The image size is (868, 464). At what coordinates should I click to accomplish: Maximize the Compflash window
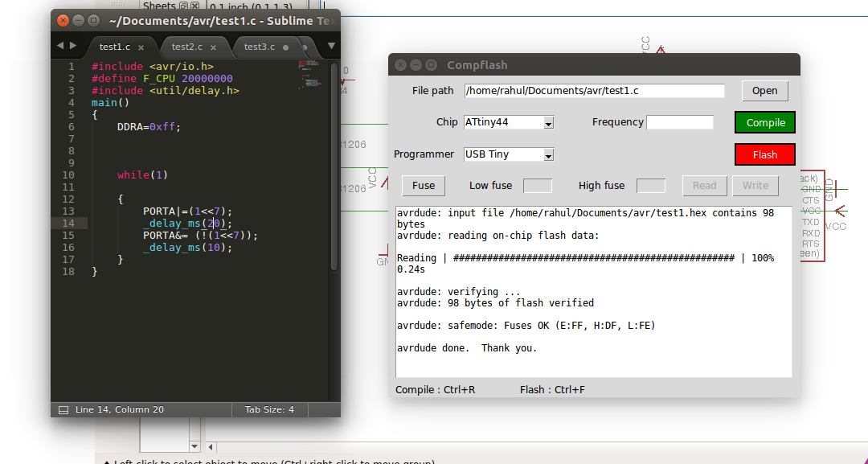pos(432,65)
